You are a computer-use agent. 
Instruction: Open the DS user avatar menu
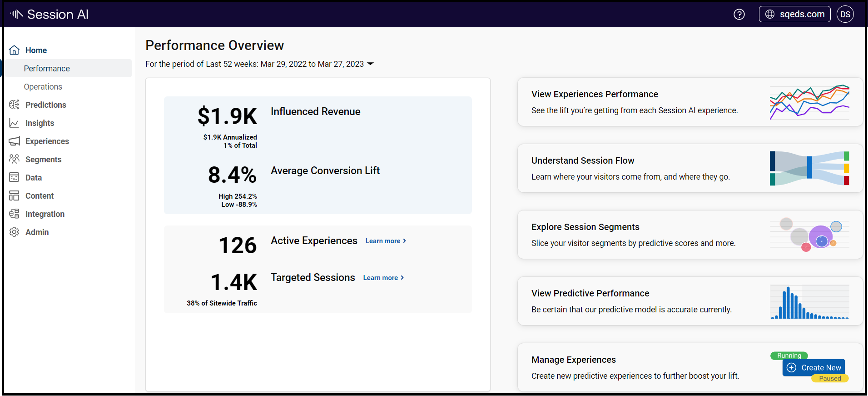tap(845, 14)
